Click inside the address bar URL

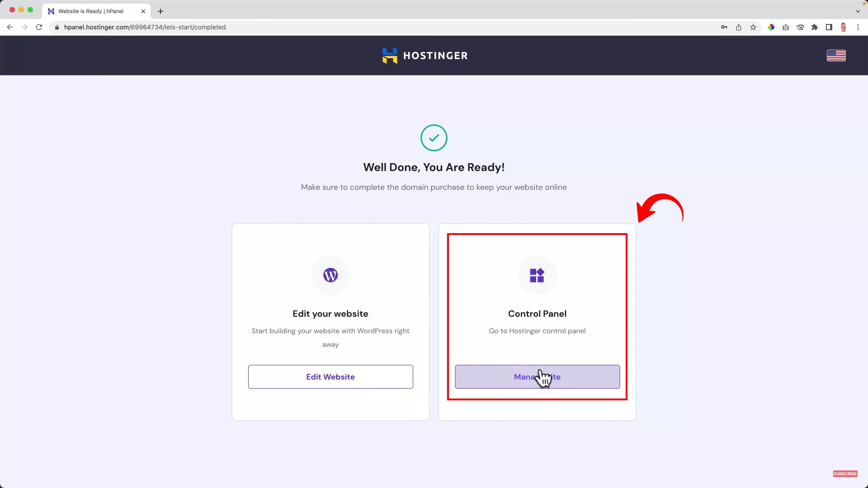(145, 27)
